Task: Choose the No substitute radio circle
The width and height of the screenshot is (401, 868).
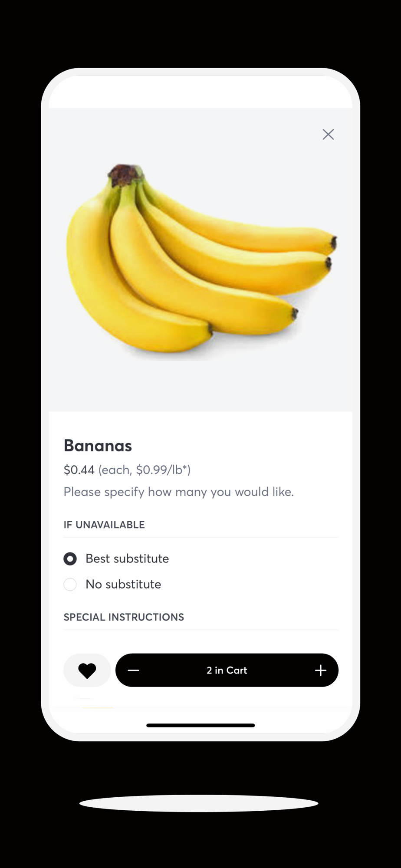Action: [70, 585]
